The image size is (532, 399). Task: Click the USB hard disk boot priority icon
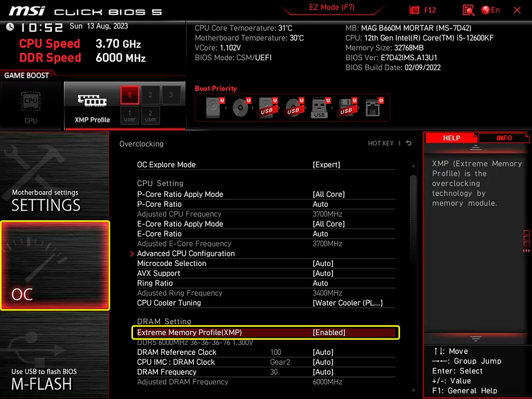click(x=268, y=107)
